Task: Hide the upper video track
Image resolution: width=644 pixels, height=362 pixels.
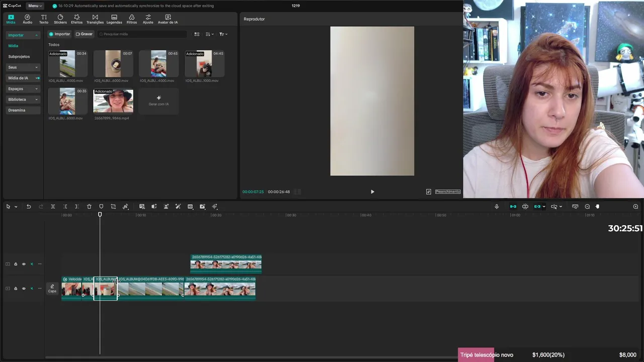Action: pyautogui.click(x=23, y=264)
